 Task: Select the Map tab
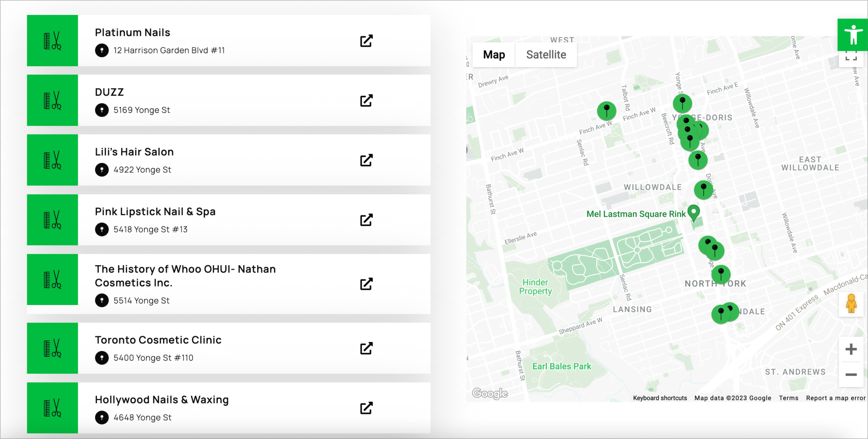pos(494,54)
